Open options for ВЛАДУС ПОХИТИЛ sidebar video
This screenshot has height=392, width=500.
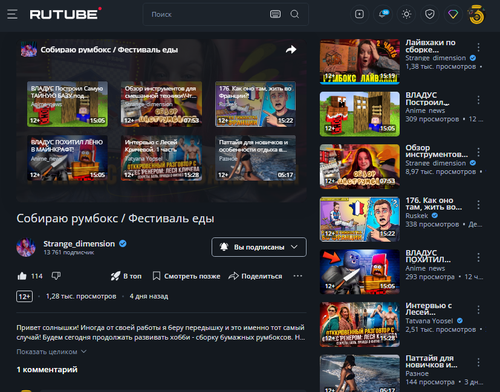pos(478,257)
